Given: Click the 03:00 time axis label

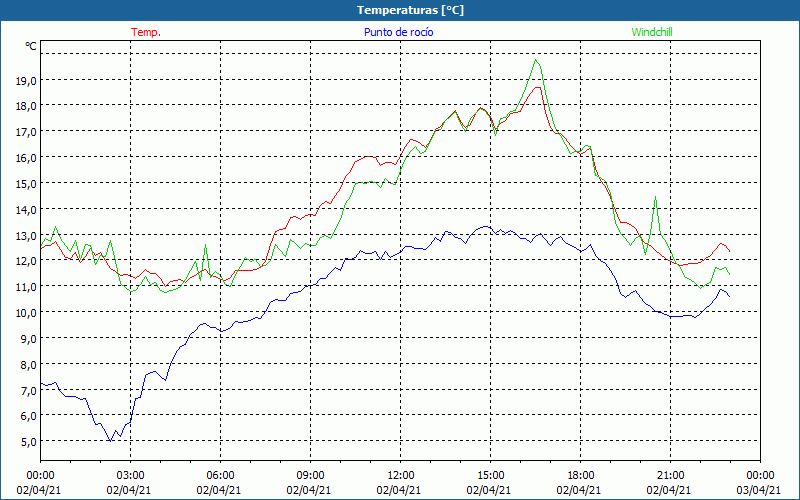Looking at the screenshot, I should pos(131,476).
